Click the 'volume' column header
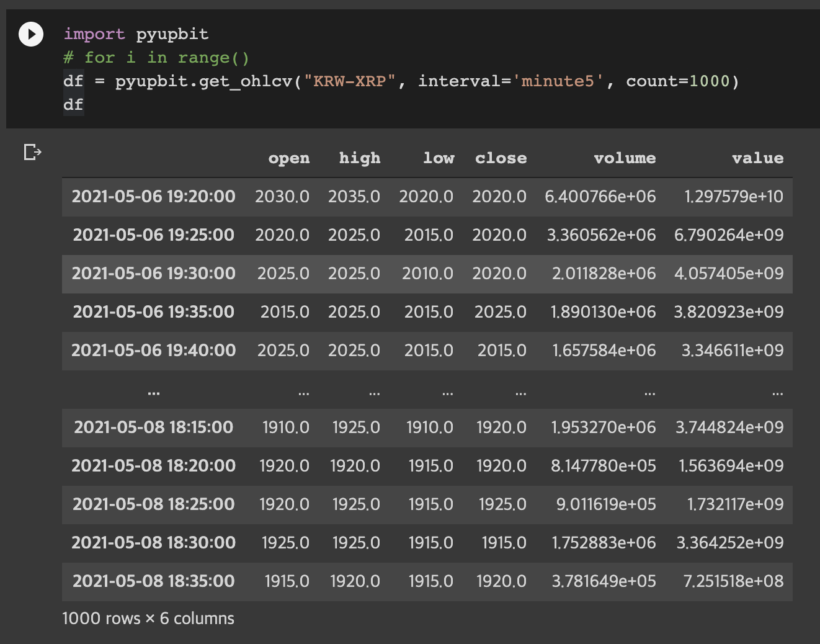The width and height of the screenshot is (820, 644). click(625, 158)
